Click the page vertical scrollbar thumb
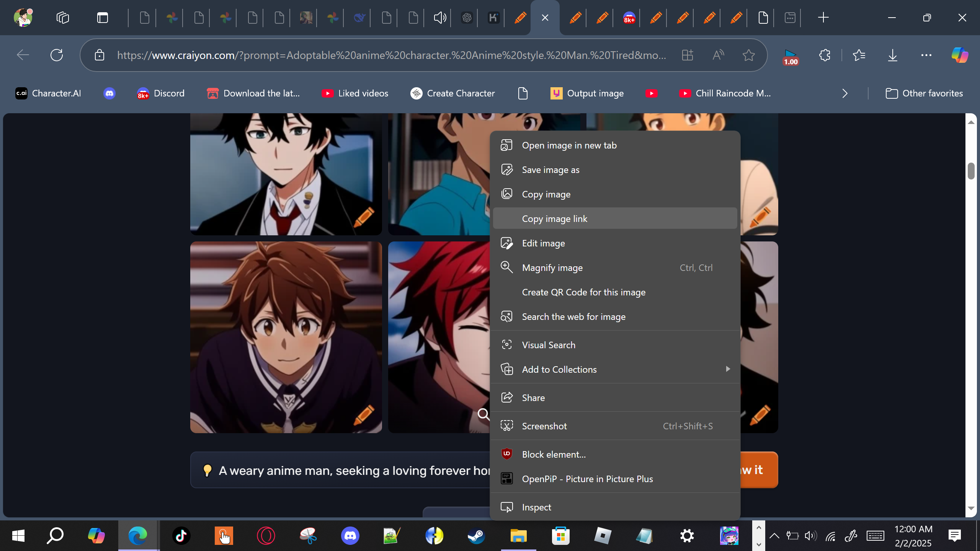 (971, 171)
